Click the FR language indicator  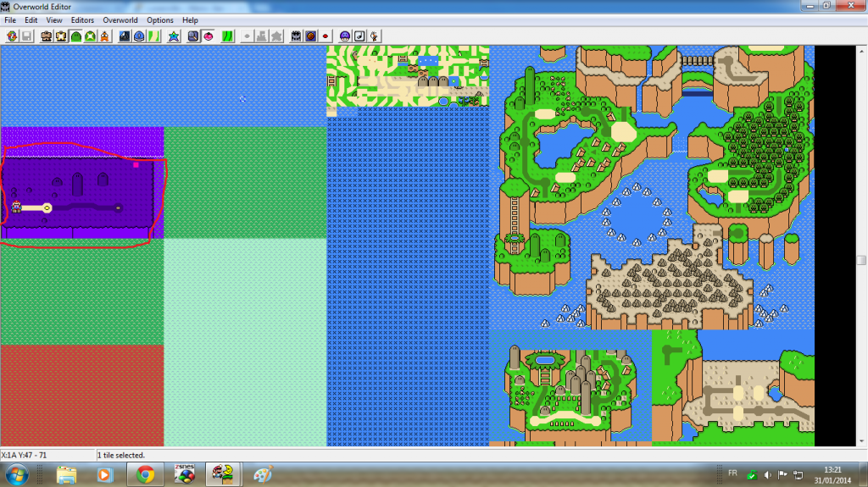(x=733, y=473)
